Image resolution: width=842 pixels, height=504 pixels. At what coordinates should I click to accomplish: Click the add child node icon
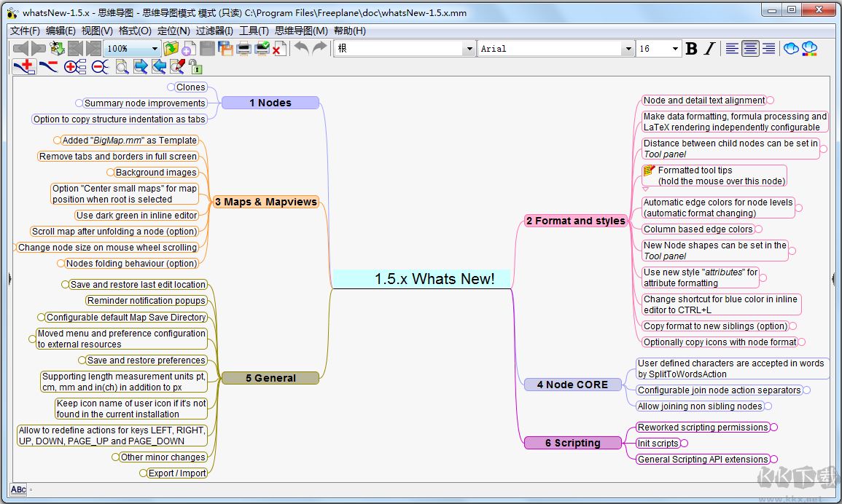pyautogui.click(x=24, y=67)
